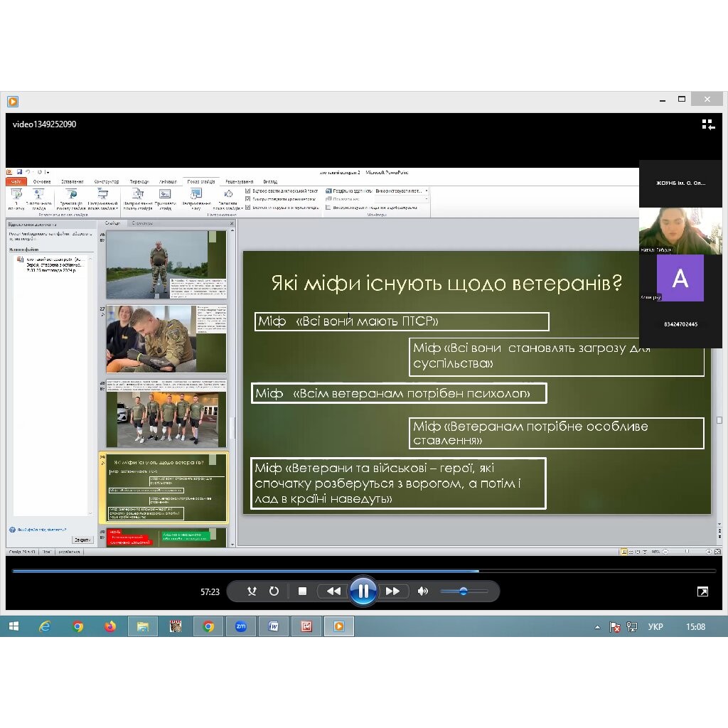Screen dimensions: 728x728
Task: Stop the video with the square button
Action: coord(302,591)
